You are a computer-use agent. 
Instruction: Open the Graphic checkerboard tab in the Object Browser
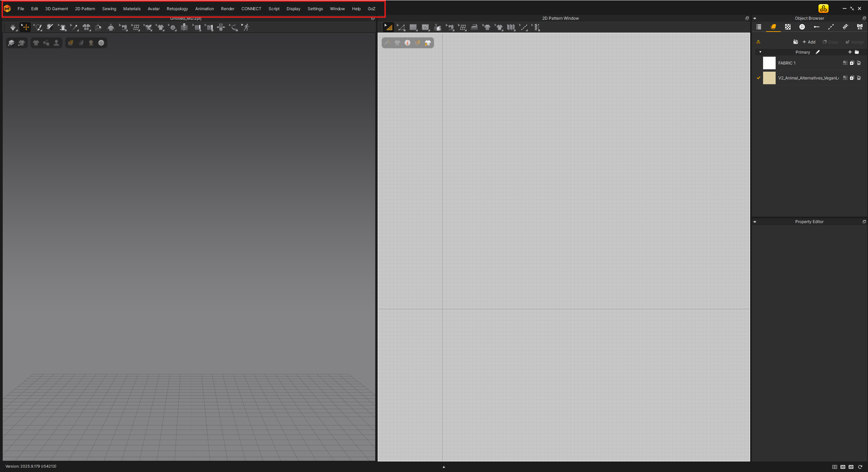point(788,27)
